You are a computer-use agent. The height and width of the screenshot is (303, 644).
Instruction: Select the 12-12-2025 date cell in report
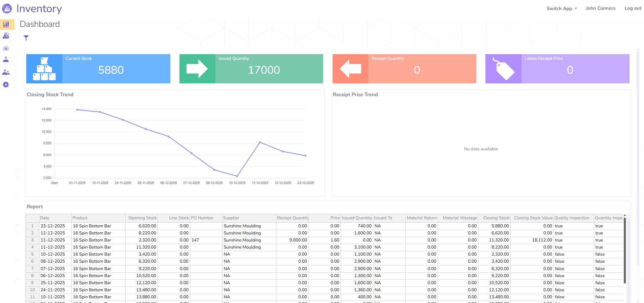point(55,233)
